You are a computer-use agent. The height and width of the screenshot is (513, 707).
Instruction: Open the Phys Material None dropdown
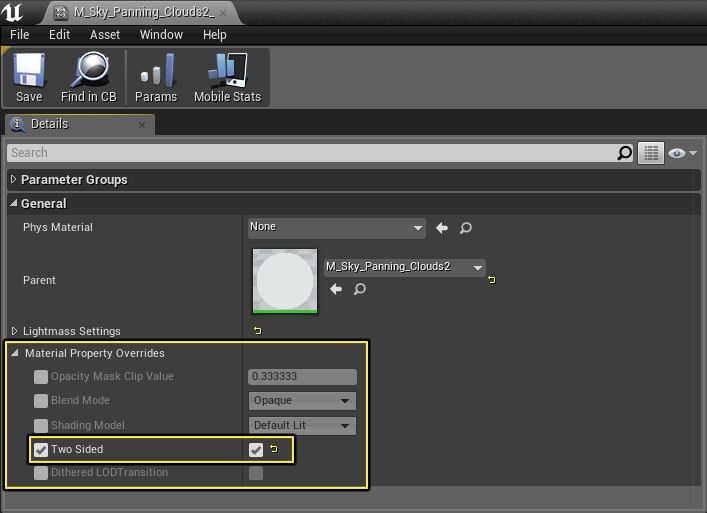[336, 228]
